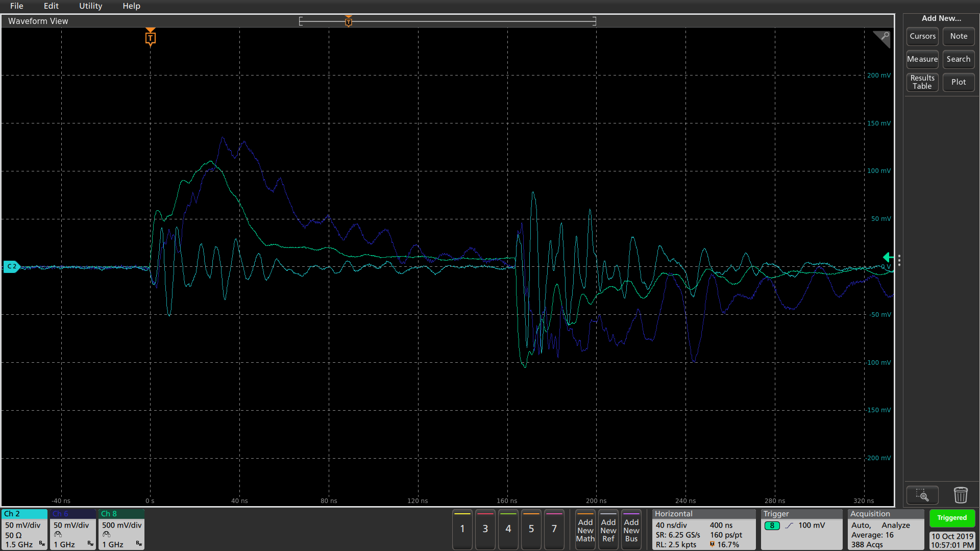Turn on channel 4 button
Image resolution: width=980 pixels, height=551 pixels.
508,529
